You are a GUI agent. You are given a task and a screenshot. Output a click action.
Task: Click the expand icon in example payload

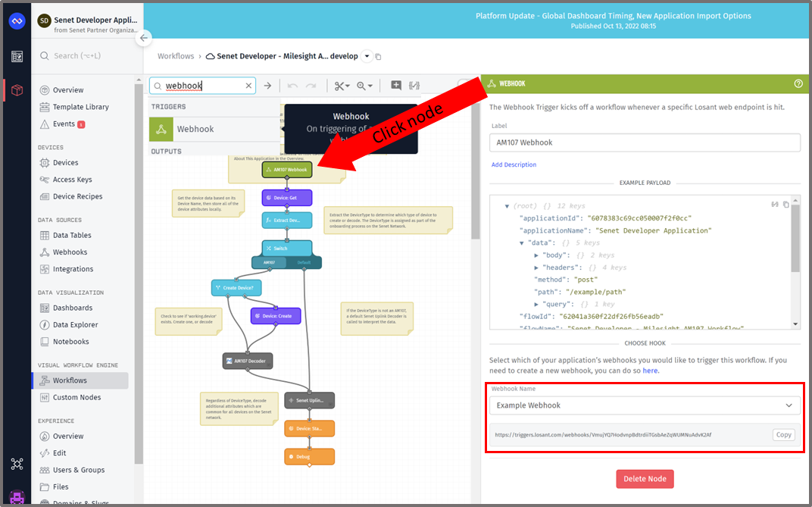point(775,205)
